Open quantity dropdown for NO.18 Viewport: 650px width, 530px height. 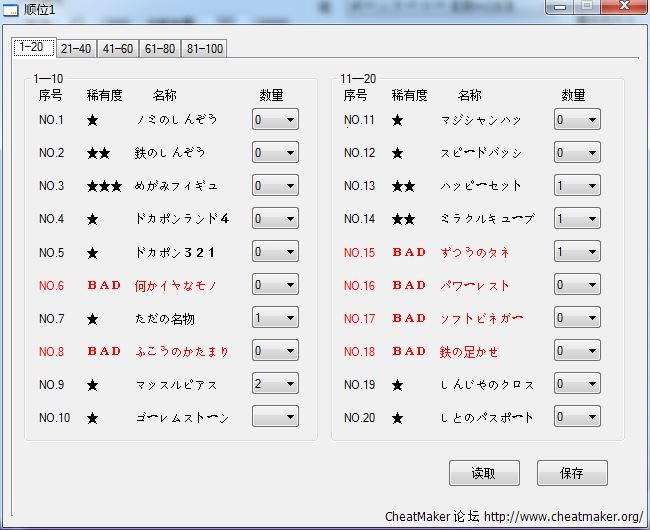(x=577, y=351)
